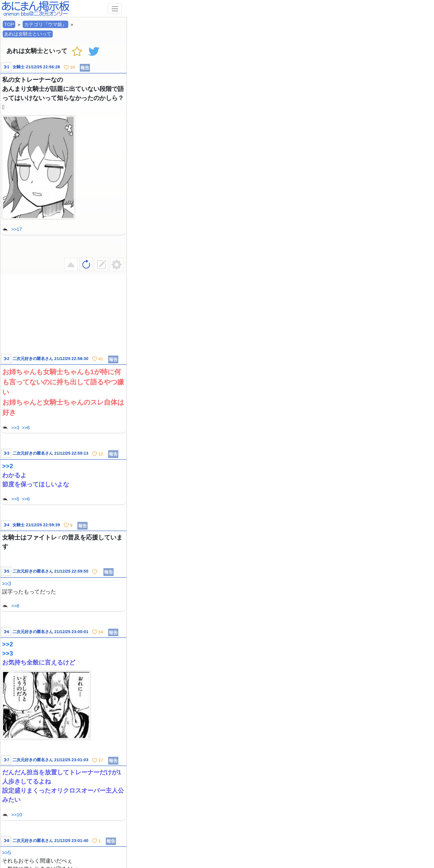Viewport: 434px width, 868px height.
Task: Share the thread via Twitter bird icon
Action: pos(94,51)
